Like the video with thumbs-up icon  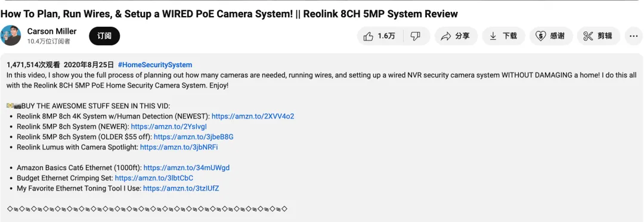[380, 36]
